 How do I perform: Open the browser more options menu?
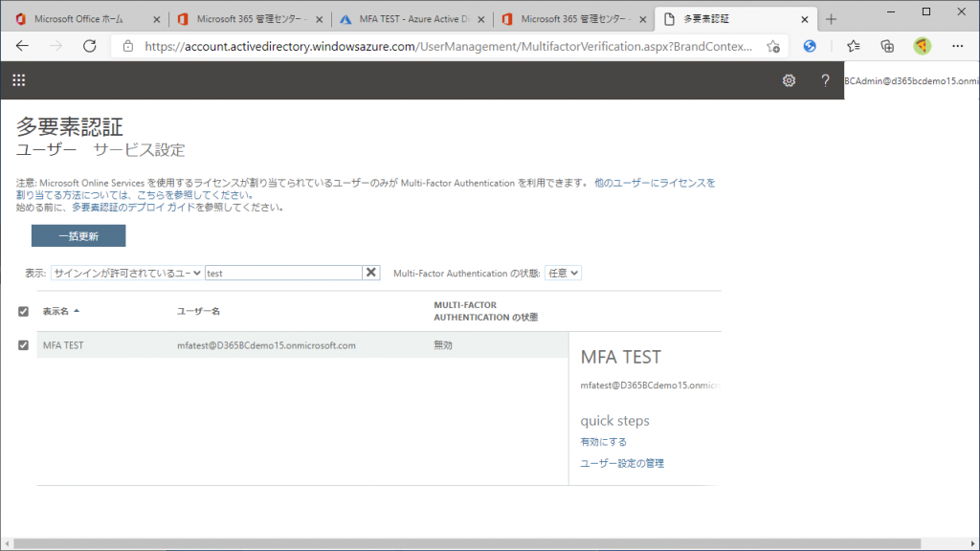tap(957, 46)
